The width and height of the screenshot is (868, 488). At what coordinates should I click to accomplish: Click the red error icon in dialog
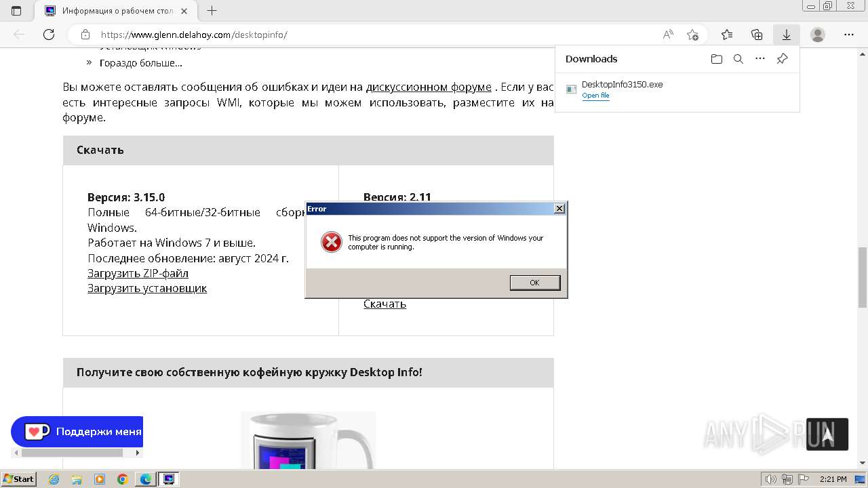331,242
